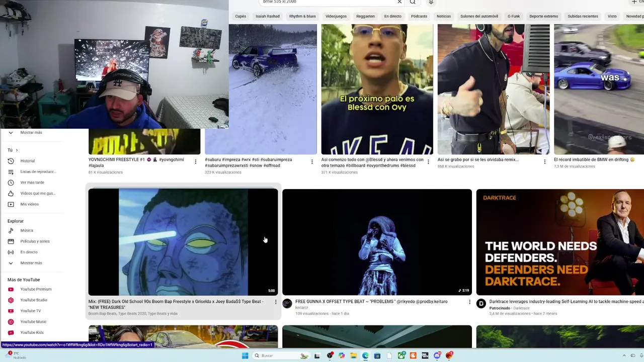Open options menu for YOVNGCHIMI FREESTYLE short
This screenshot has height=362, width=644.
[x=196, y=162]
